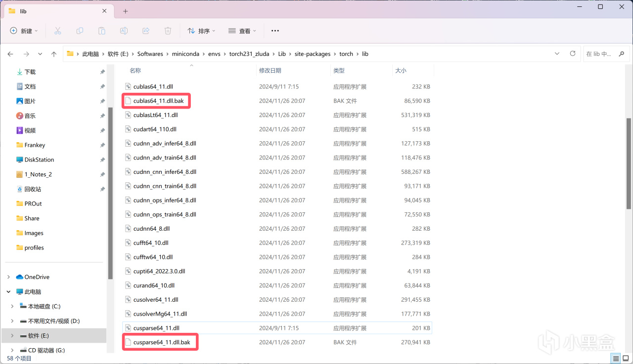Image resolution: width=633 pixels, height=364 pixels.
Task: Expand the 不常用文件/视频 (D:) tree node
Action: pyautogui.click(x=12, y=321)
